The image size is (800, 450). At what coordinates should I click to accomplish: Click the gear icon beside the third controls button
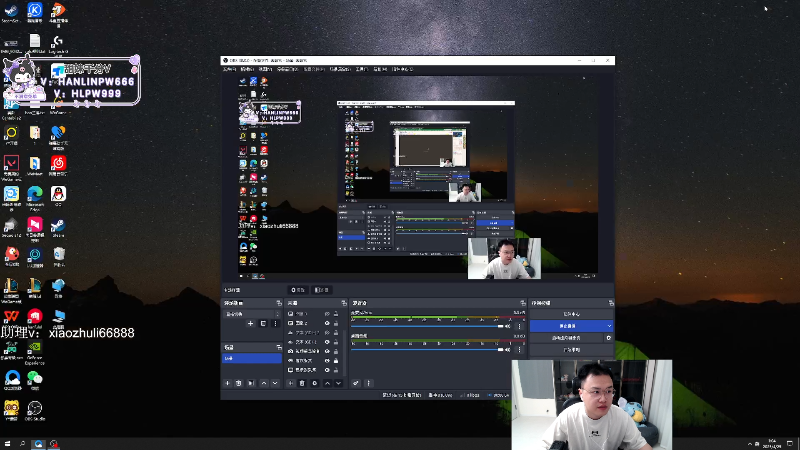coord(608,338)
